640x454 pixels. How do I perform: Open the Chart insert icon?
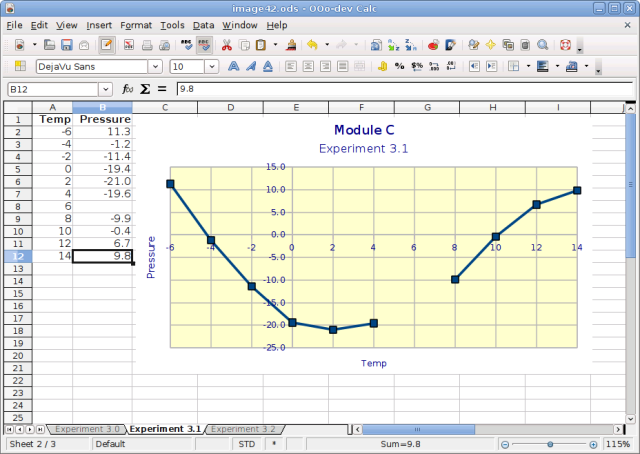coord(432,45)
